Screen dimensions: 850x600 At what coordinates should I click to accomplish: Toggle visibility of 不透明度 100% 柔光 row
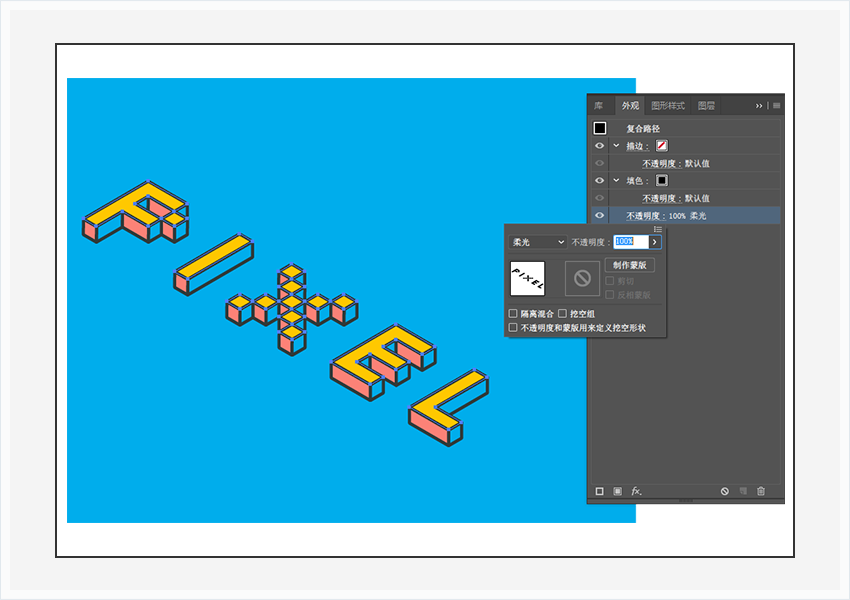600,215
